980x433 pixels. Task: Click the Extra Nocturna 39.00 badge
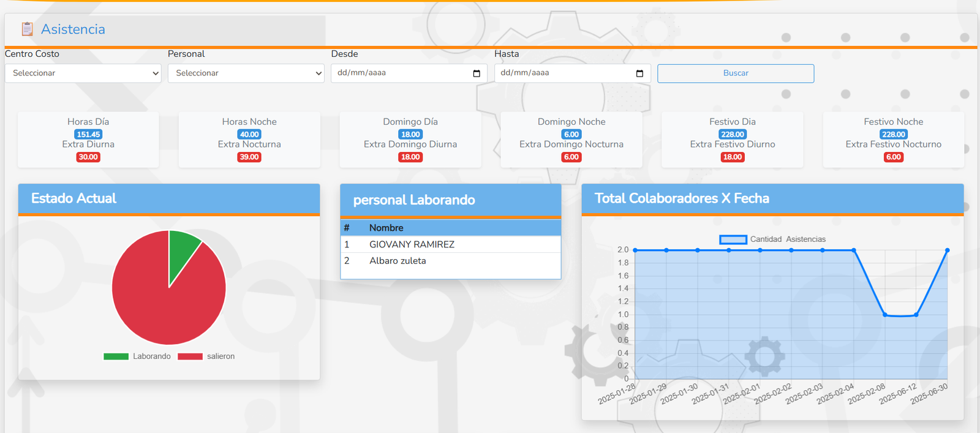(249, 157)
